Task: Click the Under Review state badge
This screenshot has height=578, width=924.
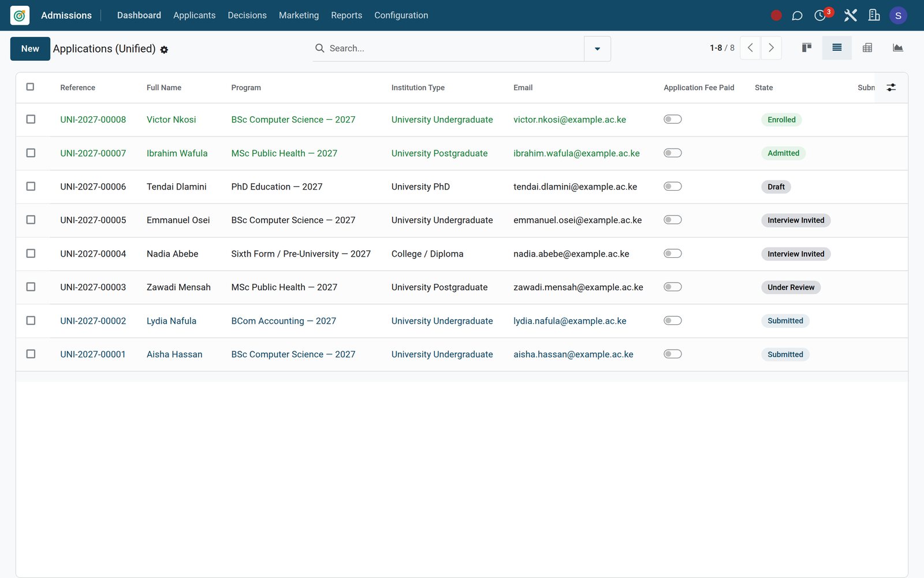Action: pos(791,287)
